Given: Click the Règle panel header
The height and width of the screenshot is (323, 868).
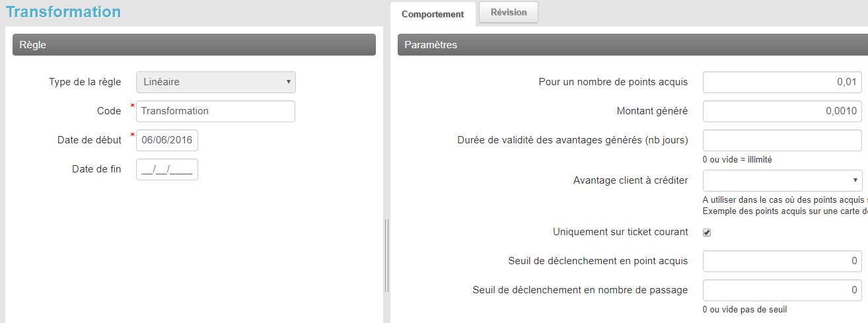Looking at the screenshot, I should tap(194, 45).
